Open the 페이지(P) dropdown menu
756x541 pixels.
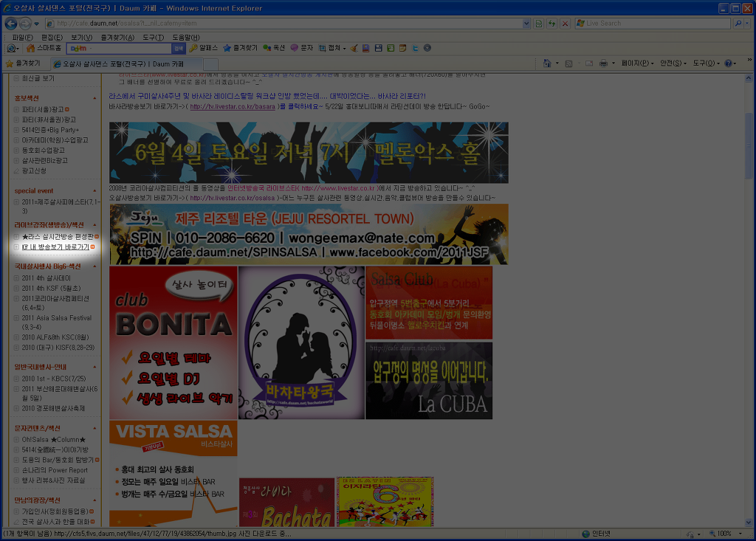637,63
